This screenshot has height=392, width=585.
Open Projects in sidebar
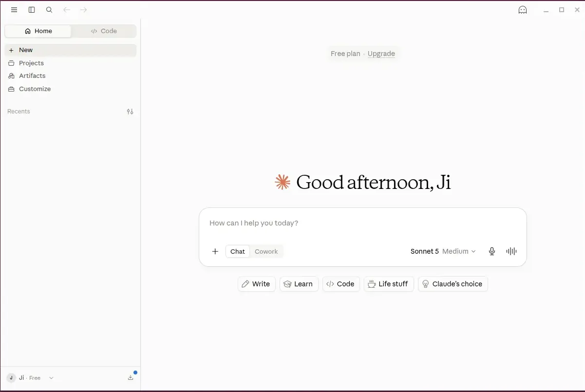71,63
